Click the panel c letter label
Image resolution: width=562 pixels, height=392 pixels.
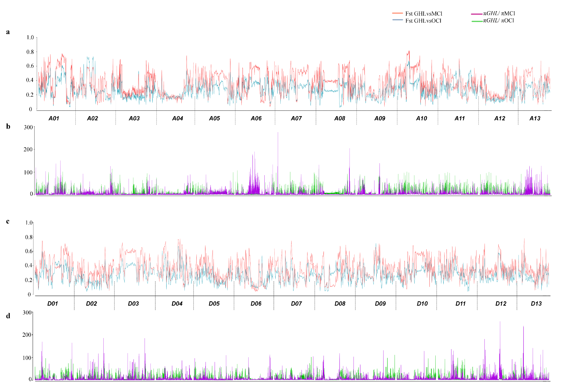(x=8, y=221)
